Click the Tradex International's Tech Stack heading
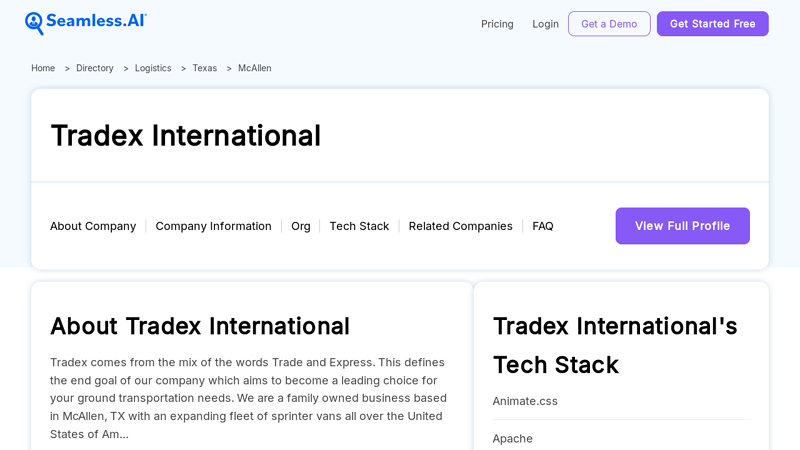The height and width of the screenshot is (450, 800). [x=615, y=345]
